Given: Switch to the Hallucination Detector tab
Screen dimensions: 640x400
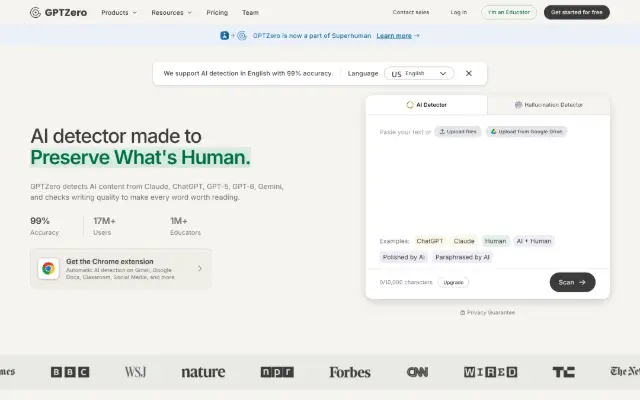Looking at the screenshot, I should point(548,105).
